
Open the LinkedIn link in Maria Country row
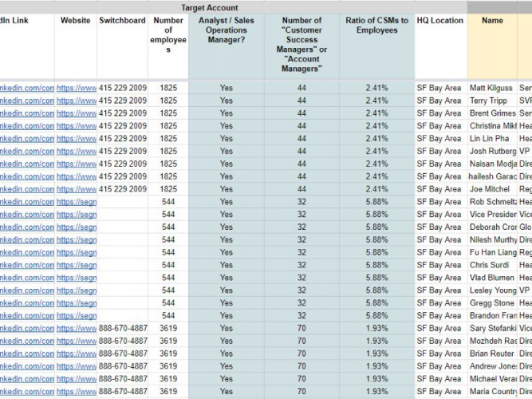[x=27, y=392]
